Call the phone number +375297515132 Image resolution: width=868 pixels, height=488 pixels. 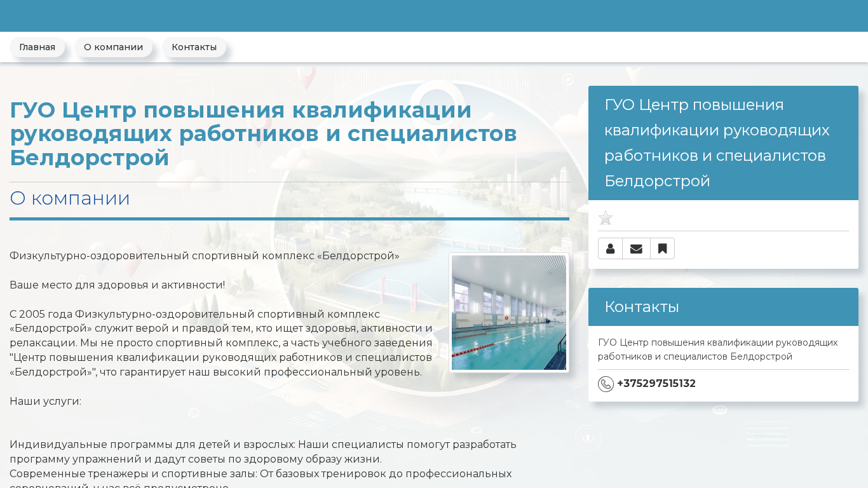pyautogui.click(x=656, y=384)
